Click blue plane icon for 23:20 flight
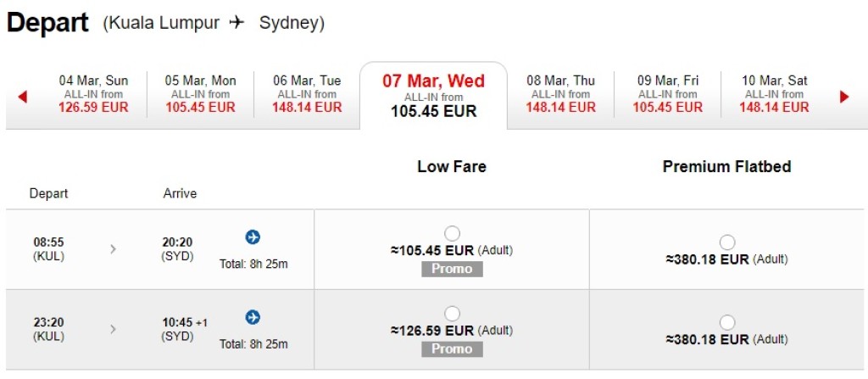Image resolution: width=868 pixels, height=379 pixels. [253, 317]
